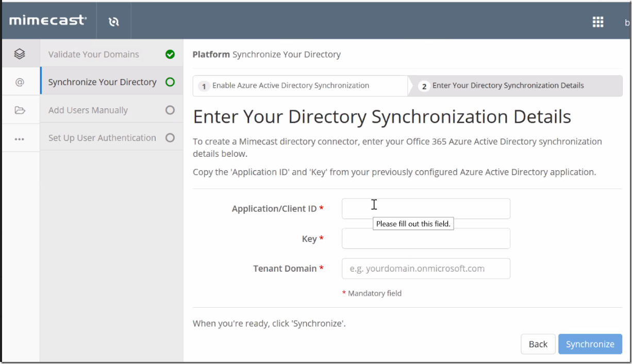The width and height of the screenshot is (632, 364).
Task: Open the ellipsis more sidebar icon
Action: 20,138
